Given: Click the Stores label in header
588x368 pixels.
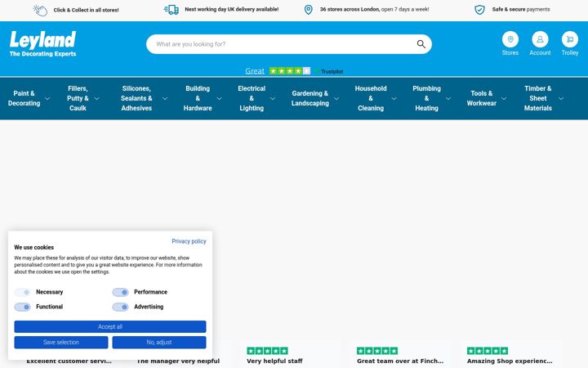Looking at the screenshot, I should [510, 53].
